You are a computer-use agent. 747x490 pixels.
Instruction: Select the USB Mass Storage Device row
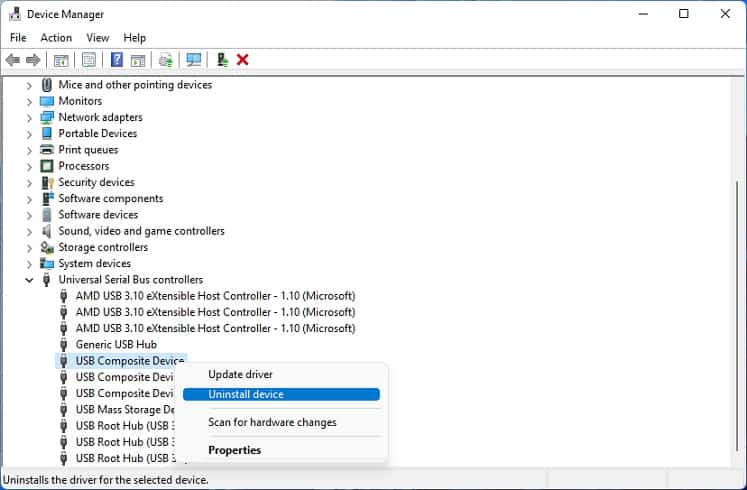coord(125,410)
